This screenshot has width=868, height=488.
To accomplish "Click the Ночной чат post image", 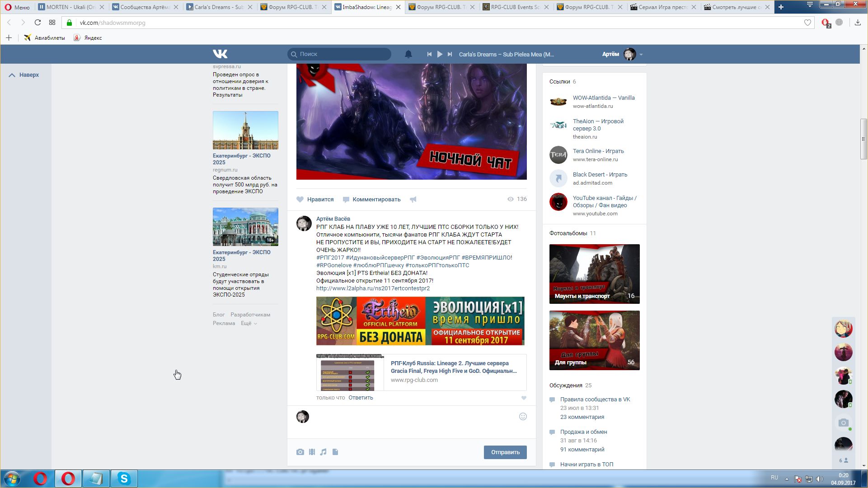I will [412, 121].
